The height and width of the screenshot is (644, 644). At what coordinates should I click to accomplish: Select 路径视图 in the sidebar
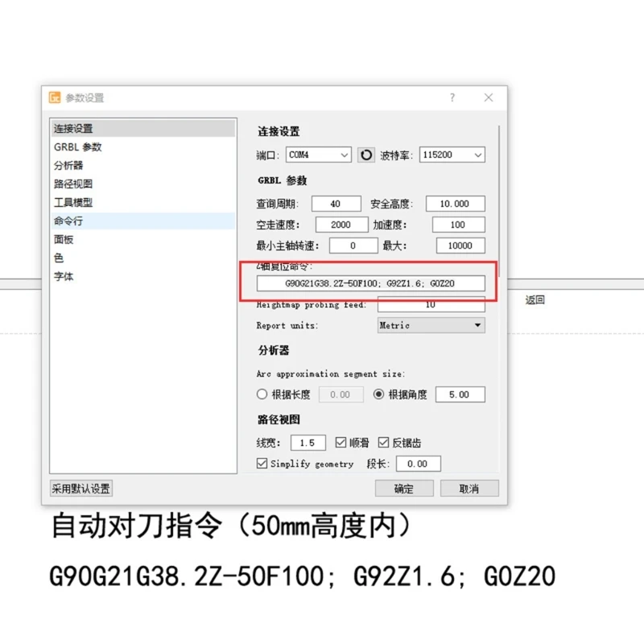143,184
